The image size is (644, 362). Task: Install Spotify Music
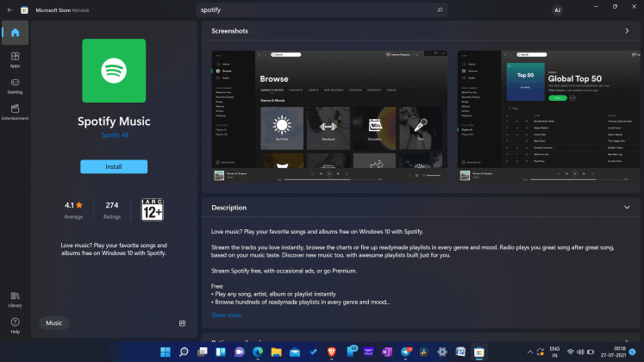114,166
